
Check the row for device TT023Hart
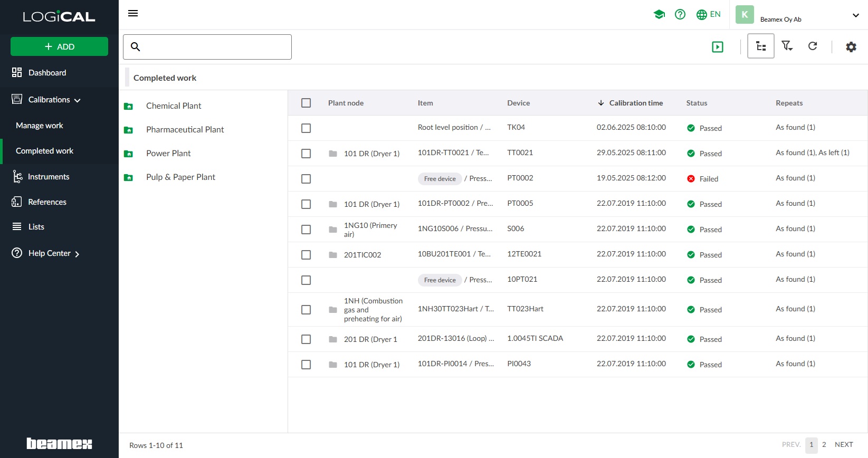click(306, 310)
